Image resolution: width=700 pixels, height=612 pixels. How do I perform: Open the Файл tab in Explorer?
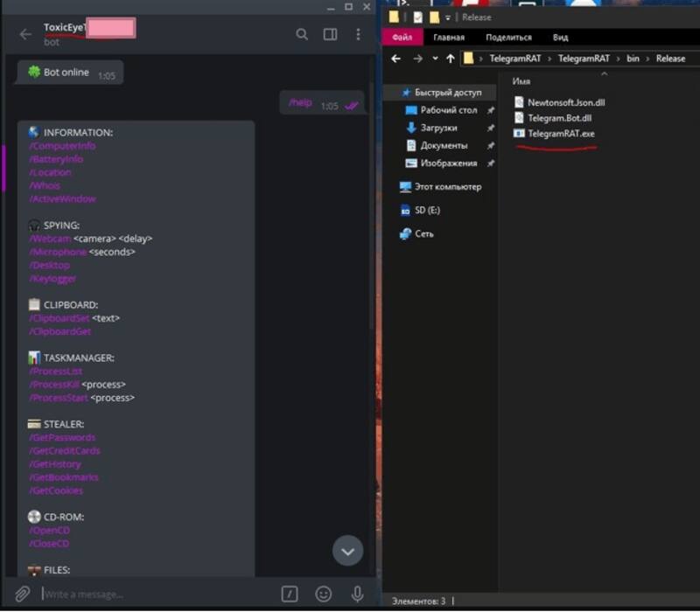[402, 38]
